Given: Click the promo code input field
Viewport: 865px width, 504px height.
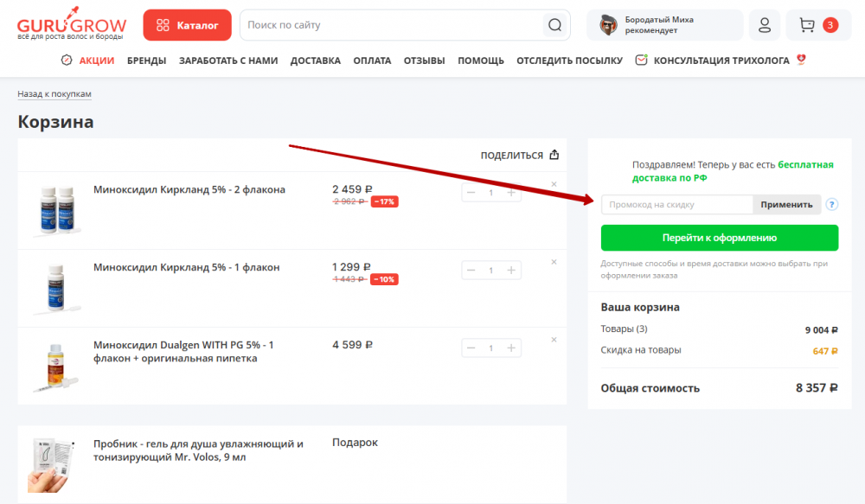Looking at the screenshot, I should [x=676, y=205].
